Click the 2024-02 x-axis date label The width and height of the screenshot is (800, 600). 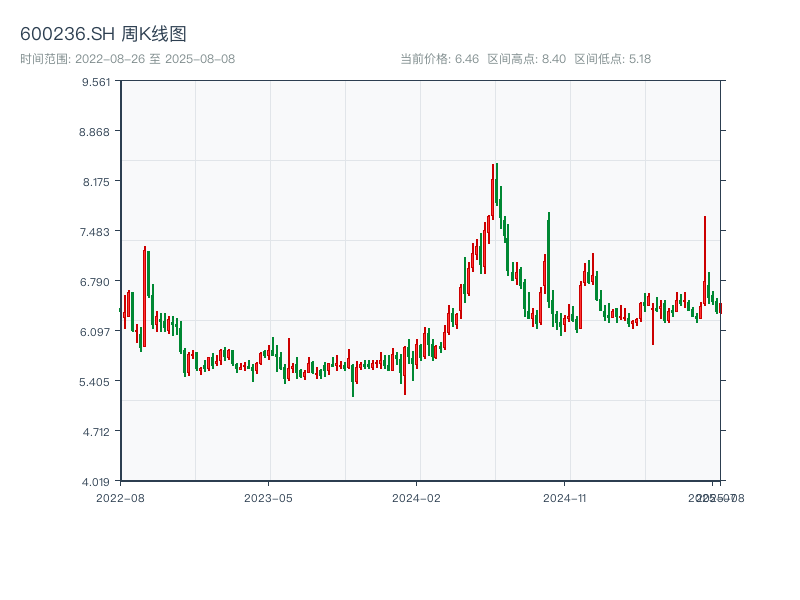[x=417, y=497]
